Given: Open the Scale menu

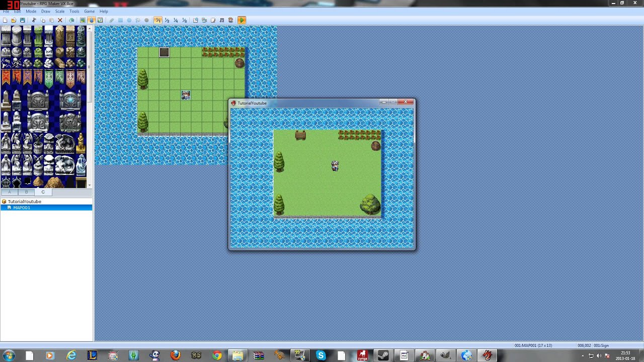Looking at the screenshot, I should coord(60,11).
